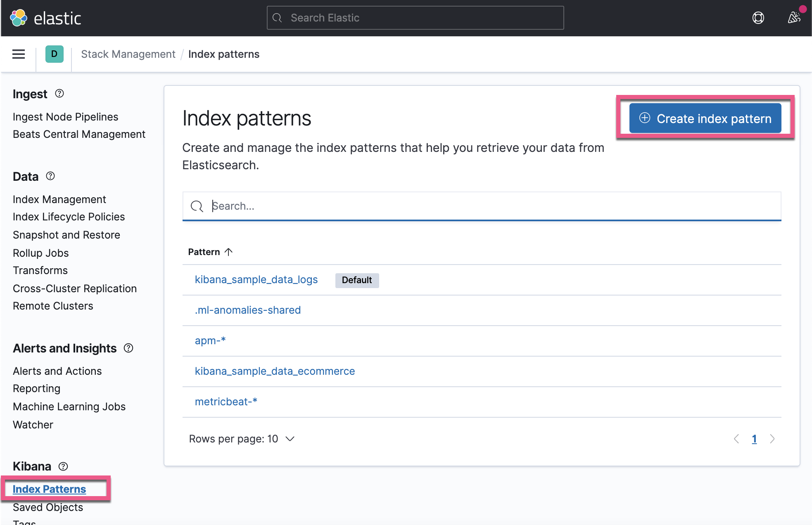Click the Ingest section help icon

[59, 94]
